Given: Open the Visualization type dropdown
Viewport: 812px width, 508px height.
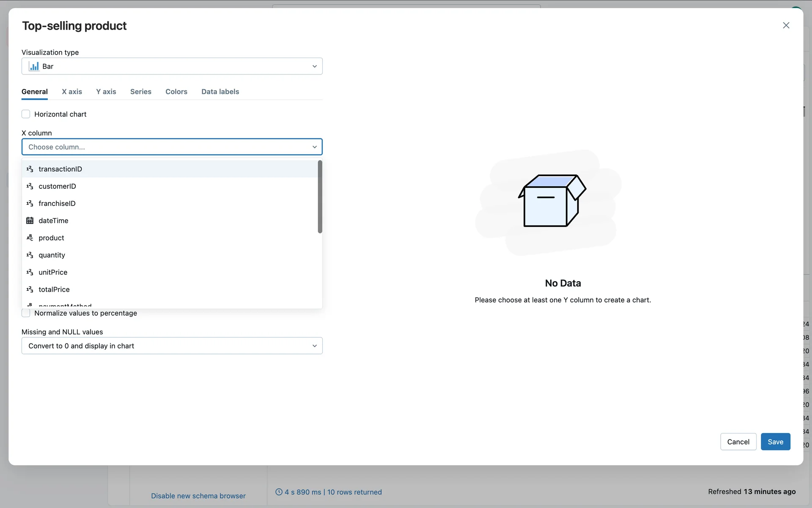Looking at the screenshot, I should point(172,66).
